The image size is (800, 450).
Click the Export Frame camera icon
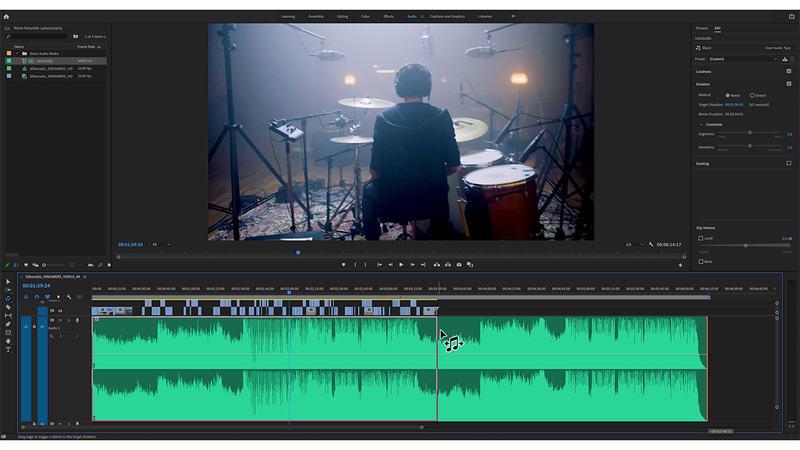(x=459, y=265)
